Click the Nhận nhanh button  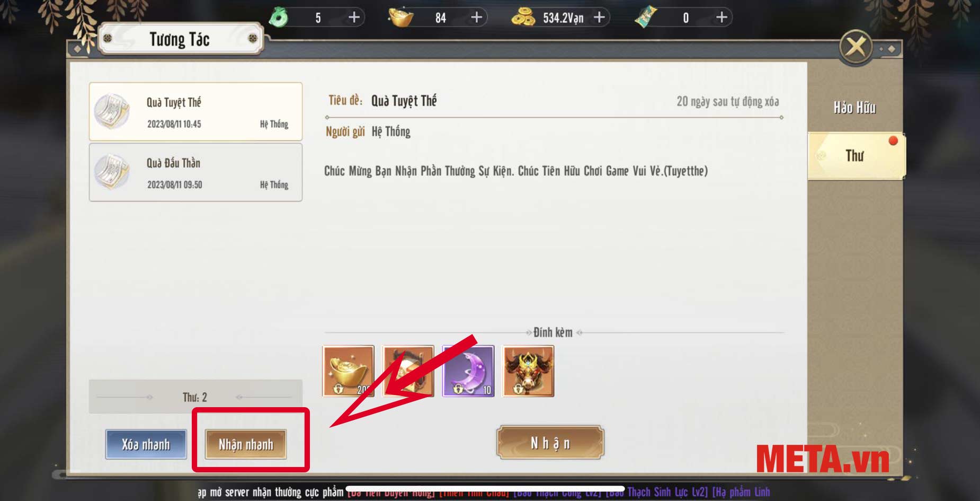pyautogui.click(x=246, y=444)
